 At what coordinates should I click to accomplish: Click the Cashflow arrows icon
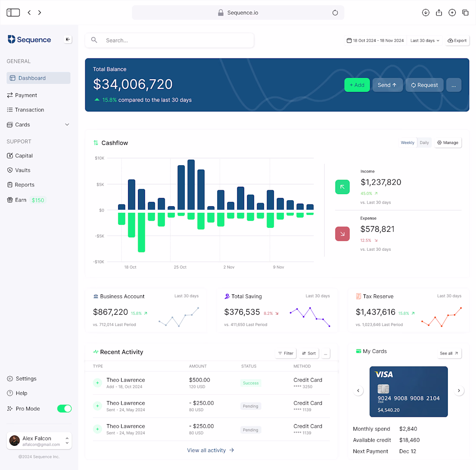tap(96, 143)
